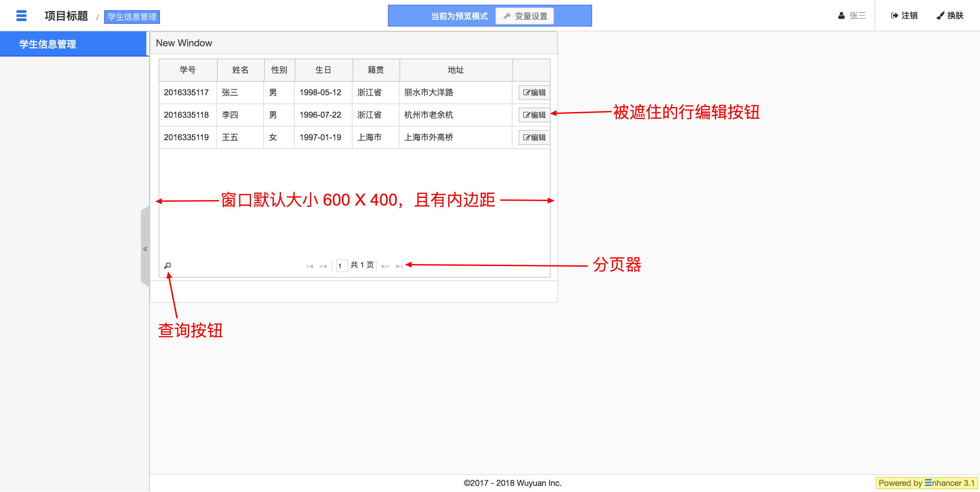Sort by the 生日 column header
Screen dimensions: 980x492
pyautogui.click(x=323, y=70)
